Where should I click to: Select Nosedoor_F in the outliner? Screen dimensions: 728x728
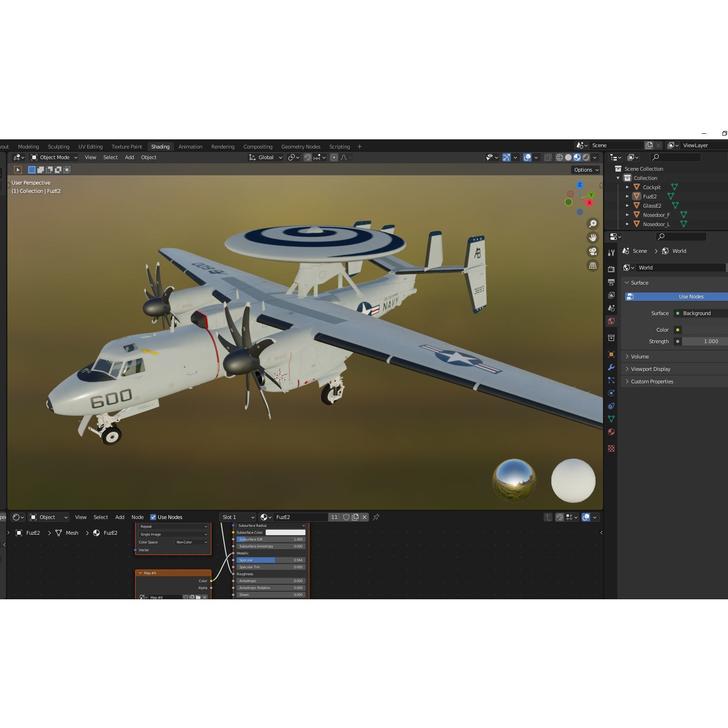pyautogui.click(x=656, y=215)
